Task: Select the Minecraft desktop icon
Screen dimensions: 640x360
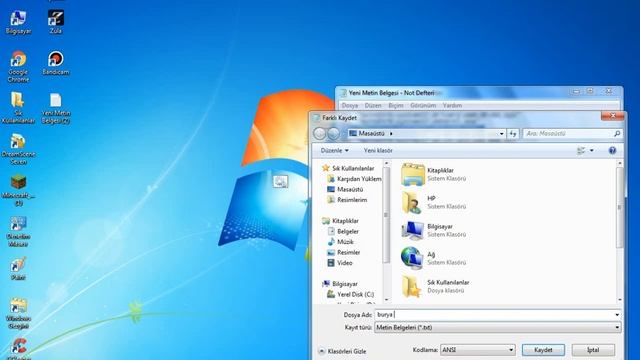Action: click(x=18, y=190)
